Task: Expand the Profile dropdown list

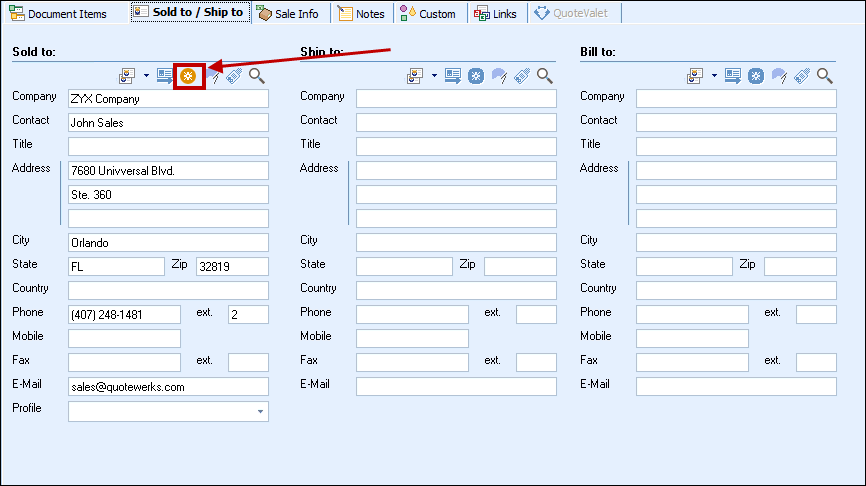Action: coord(261,411)
